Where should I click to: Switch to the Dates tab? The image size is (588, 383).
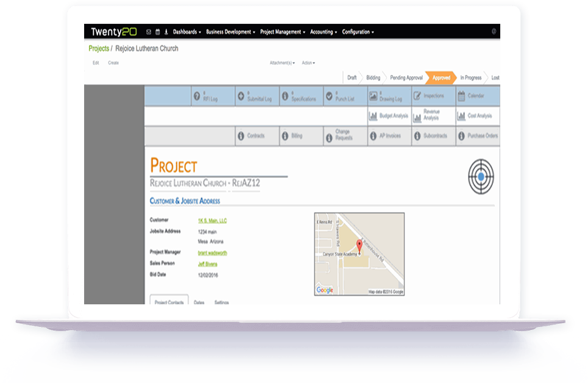click(199, 302)
